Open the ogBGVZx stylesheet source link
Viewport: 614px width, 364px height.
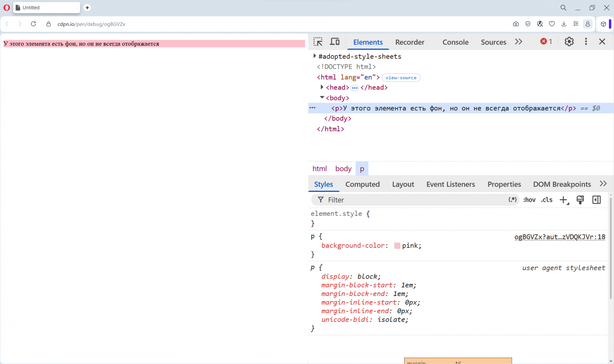[x=560, y=237]
